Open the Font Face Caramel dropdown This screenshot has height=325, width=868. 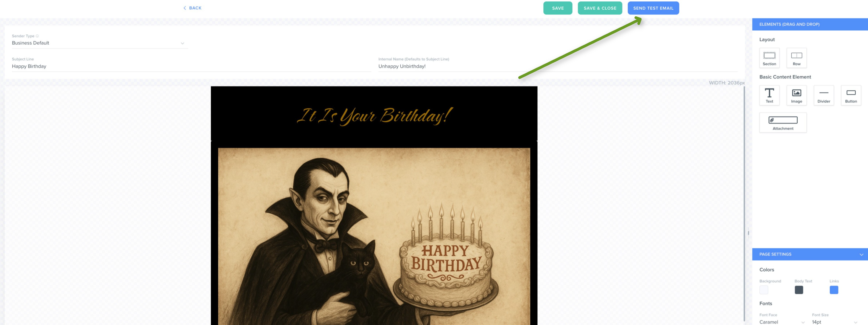782,322
